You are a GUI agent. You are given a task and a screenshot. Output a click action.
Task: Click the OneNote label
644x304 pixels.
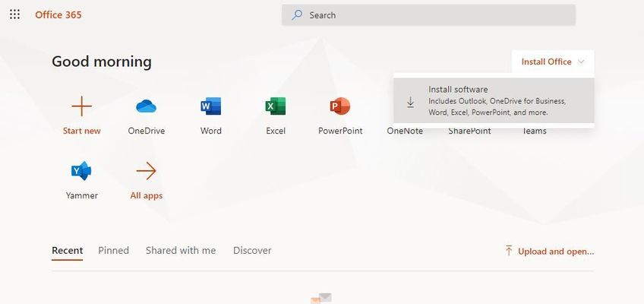pyautogui.click(x=405, y=131)
